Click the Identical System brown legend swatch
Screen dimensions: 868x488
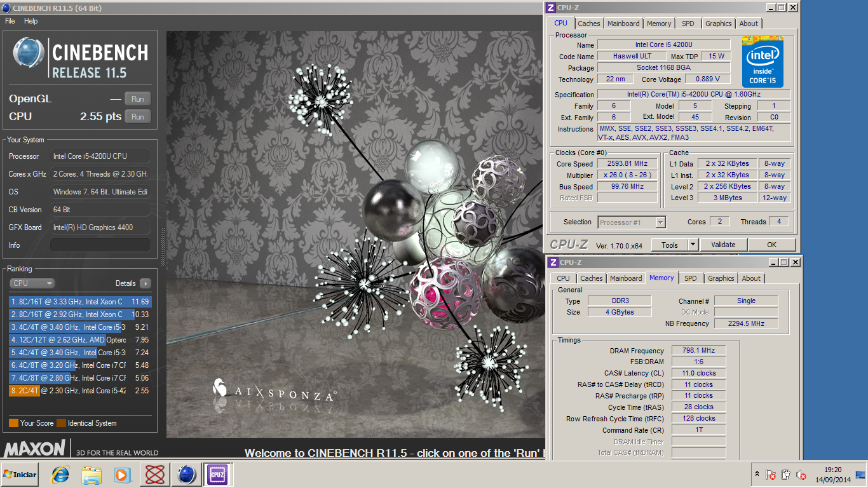[x=61, y=423]
